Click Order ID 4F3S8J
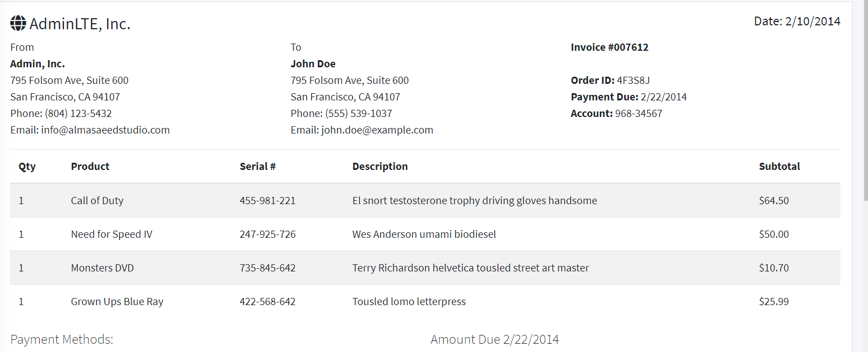The height and width of the screenshot is (352, 868). (610, 80)
